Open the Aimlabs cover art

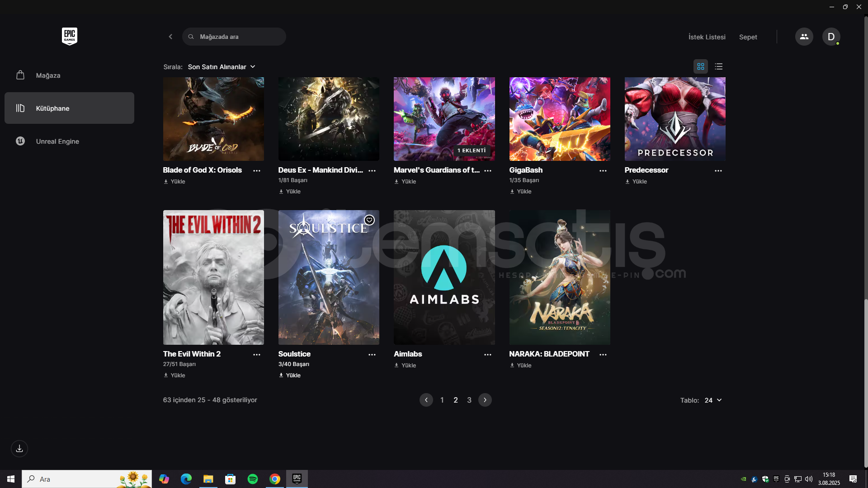pos(444,277)
